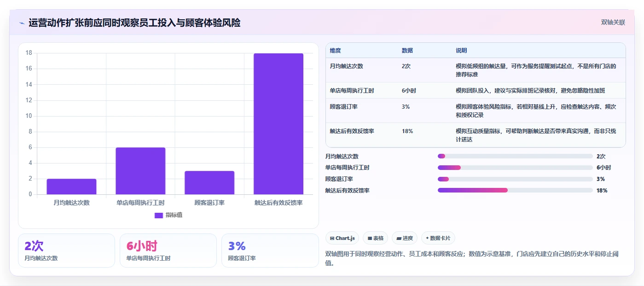This screenshot has width=644, height=286.
Task: Click the 月均触达次数 bar in chart
Action: [x=71, y=187]
